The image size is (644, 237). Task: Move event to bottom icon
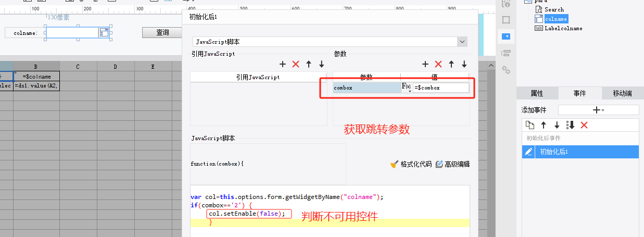(x=571, y=125)
